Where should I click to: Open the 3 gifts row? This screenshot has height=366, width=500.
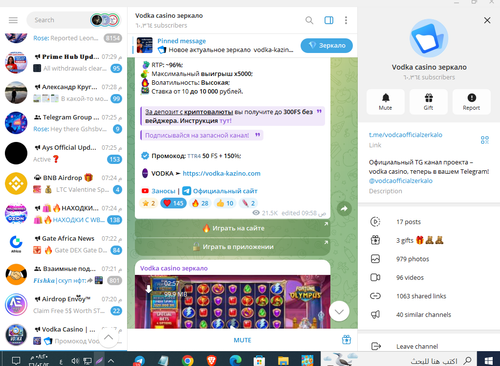tap(429, 240)
